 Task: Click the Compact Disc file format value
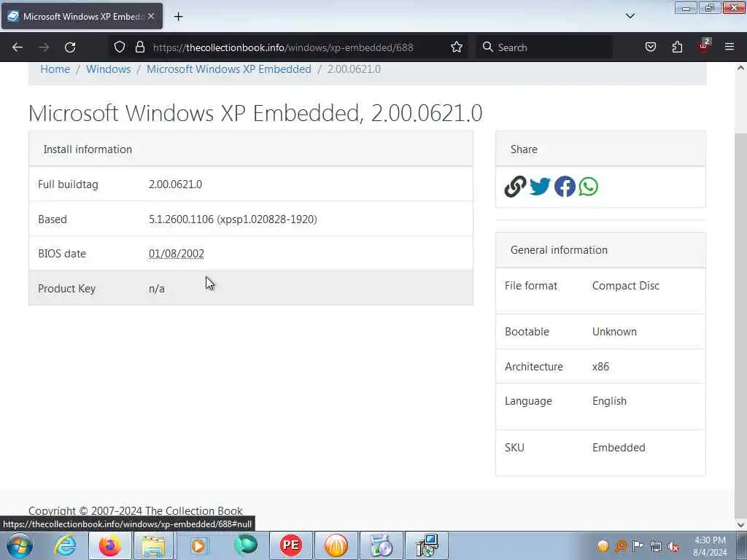pos(625,286)
